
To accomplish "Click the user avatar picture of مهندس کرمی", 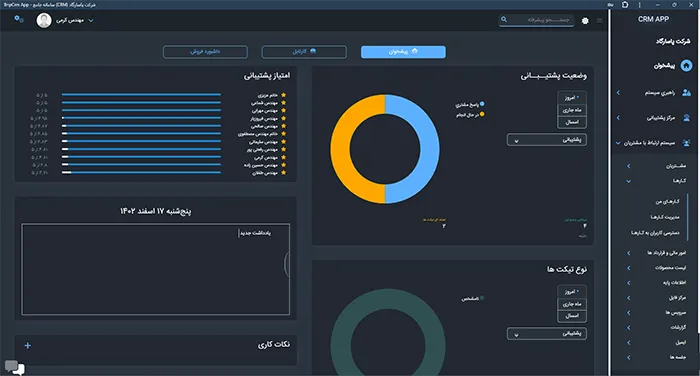I will [44, 20].
